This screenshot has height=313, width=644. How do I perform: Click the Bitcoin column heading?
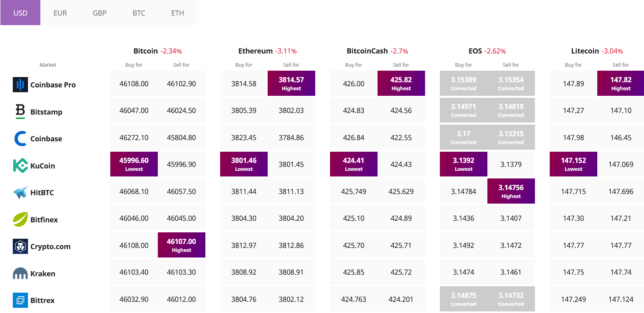point(145,51)
